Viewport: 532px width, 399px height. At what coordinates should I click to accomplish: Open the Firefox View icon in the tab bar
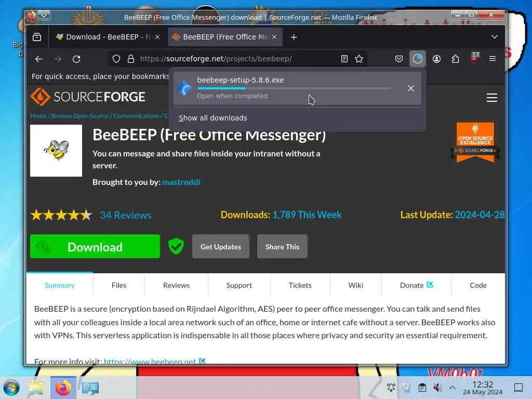click(x=37, y=37)
